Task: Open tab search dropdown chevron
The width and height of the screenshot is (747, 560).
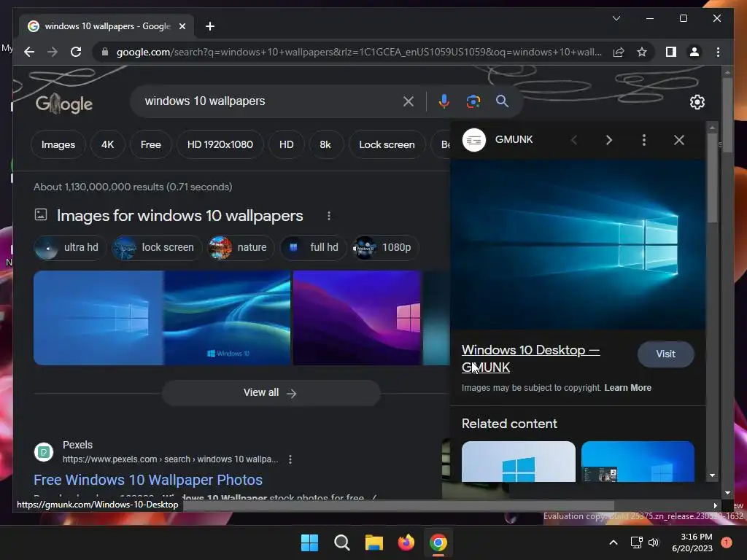Action: point(616,18)
